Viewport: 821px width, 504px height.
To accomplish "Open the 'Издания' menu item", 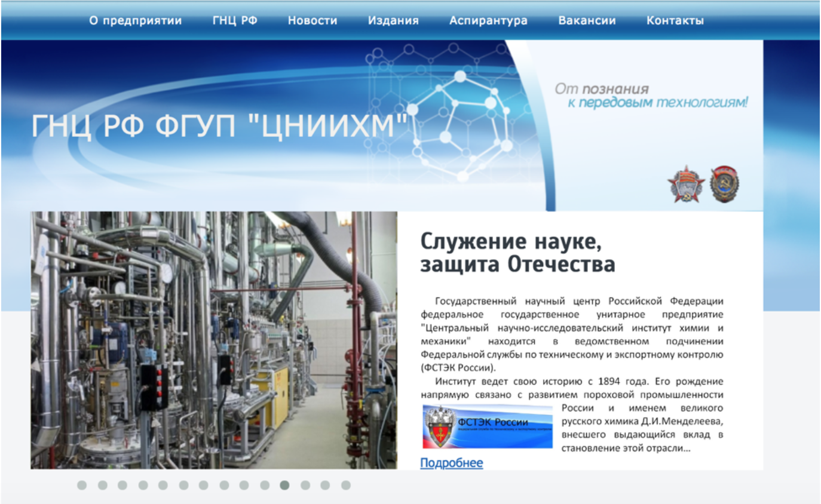I will click(393, 21).
